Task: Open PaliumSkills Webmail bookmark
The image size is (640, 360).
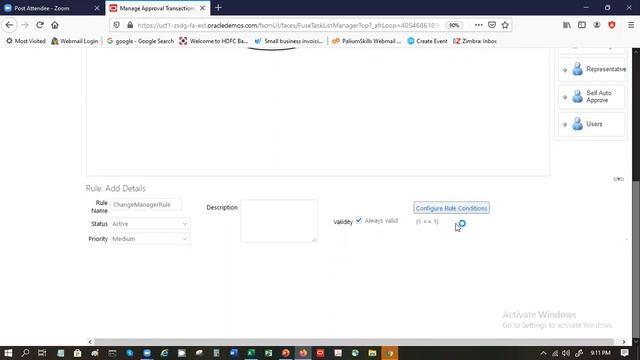Action: pos(367,41)
